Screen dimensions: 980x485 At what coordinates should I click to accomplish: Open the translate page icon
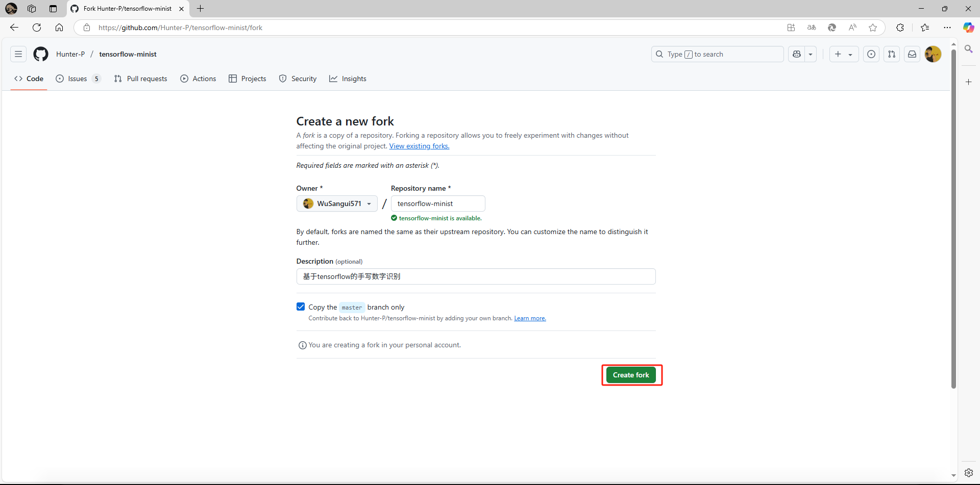pos(812,28)
